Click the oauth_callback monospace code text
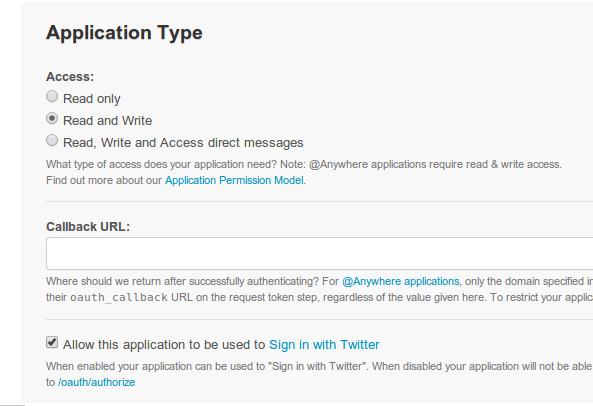This screenshot has height=406, width=593. 119,298
